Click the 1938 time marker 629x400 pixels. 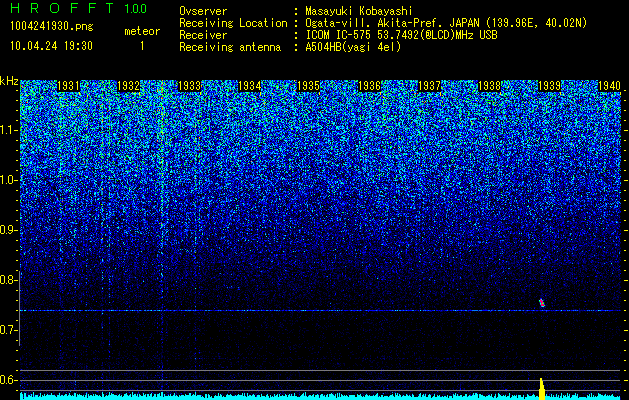[489, 86]
